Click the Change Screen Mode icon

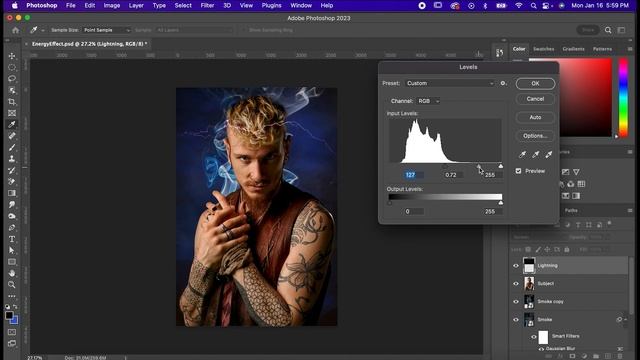[x=12, y=343]
